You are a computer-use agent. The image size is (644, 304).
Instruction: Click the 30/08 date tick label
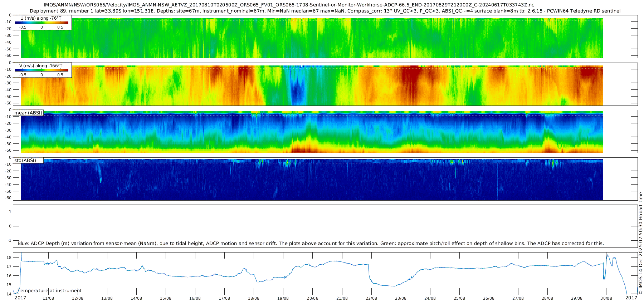tap(606, 298)
